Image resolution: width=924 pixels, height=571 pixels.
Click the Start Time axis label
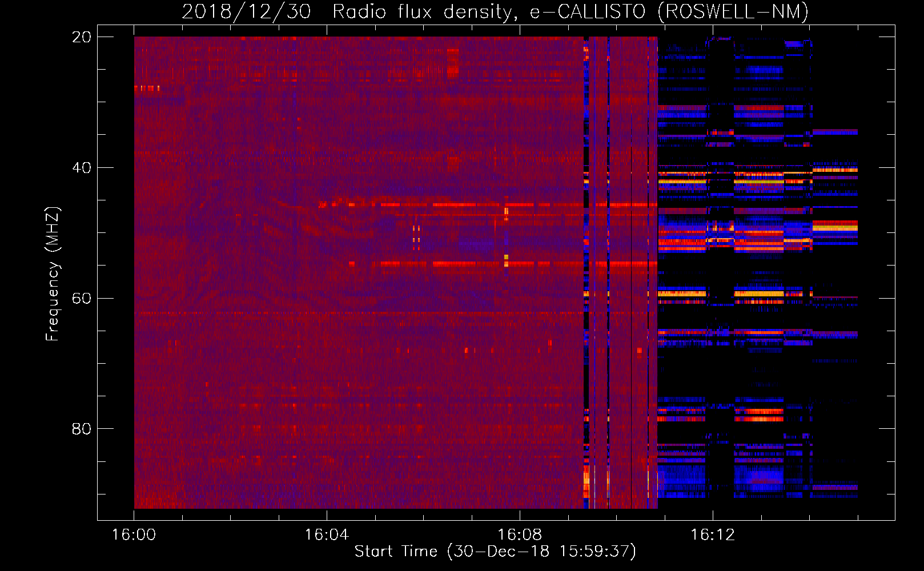coord(495,552)
